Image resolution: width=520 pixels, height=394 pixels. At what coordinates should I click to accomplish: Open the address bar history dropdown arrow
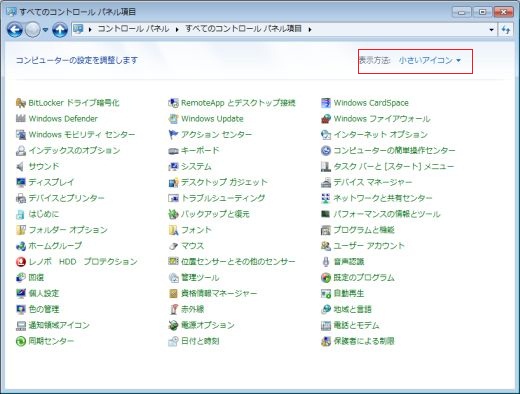tap(491, 30)
